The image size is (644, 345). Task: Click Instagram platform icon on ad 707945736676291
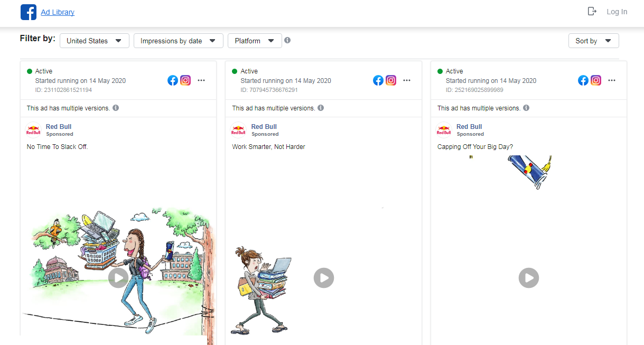[391, 80]
